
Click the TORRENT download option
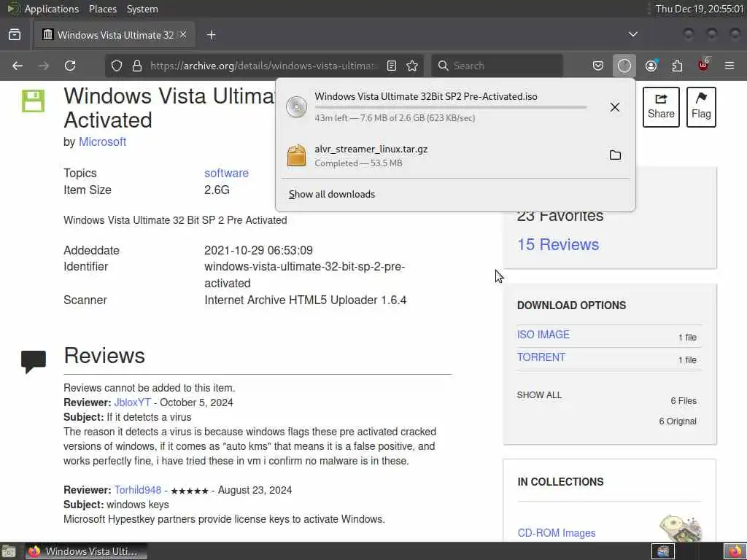pyautogui.click(x=541, y=357)
